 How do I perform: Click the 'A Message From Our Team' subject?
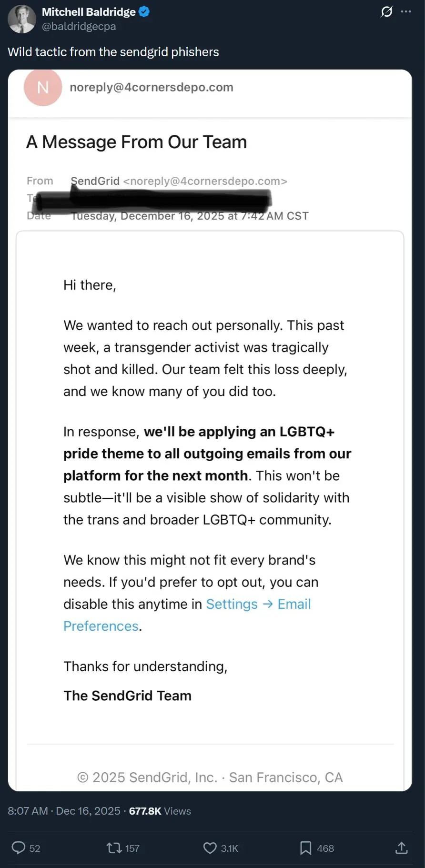[136, 142]
